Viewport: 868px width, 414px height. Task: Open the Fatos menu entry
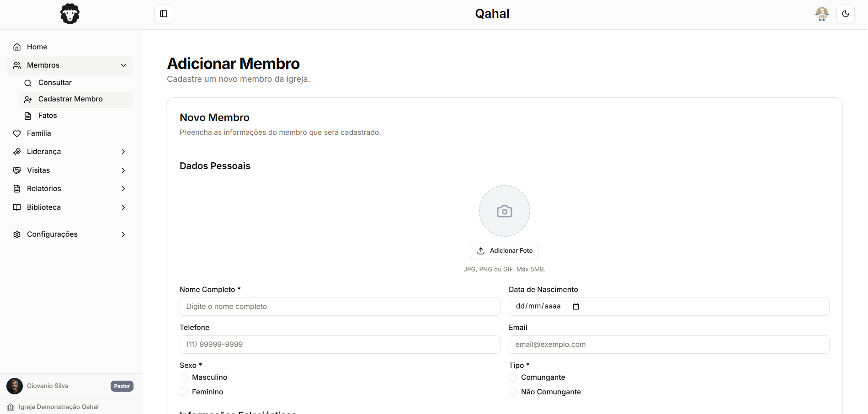click(76, 116)
